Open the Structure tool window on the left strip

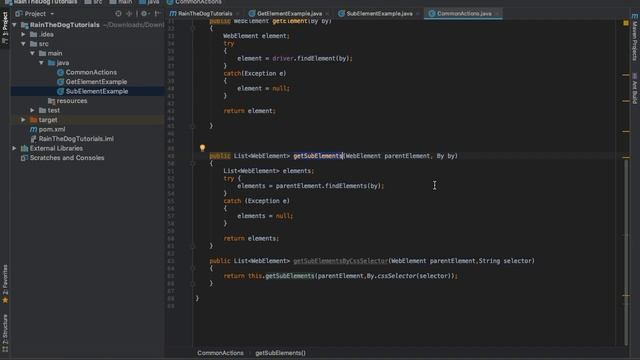(x=5, y=332)
